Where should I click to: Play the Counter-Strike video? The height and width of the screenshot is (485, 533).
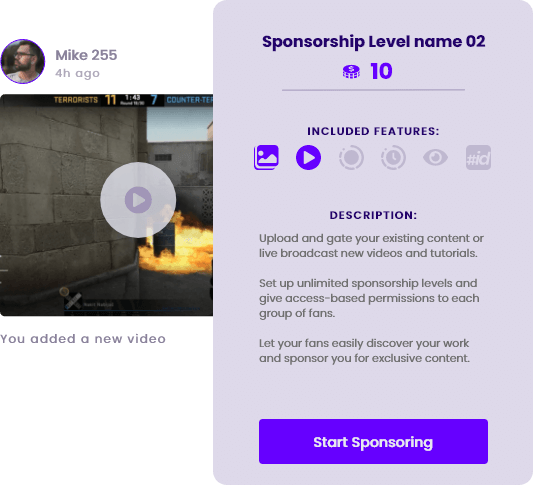point(138,200)
